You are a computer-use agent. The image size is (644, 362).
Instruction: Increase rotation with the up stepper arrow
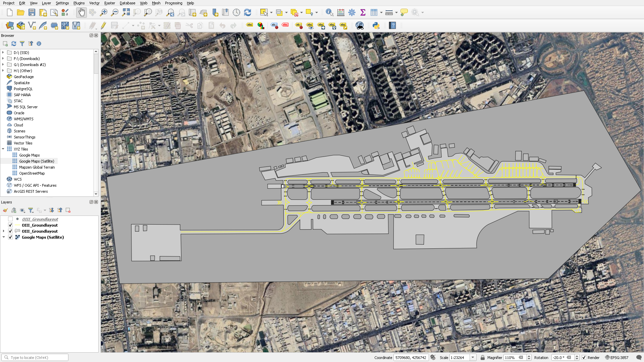[x=577, y=356]
